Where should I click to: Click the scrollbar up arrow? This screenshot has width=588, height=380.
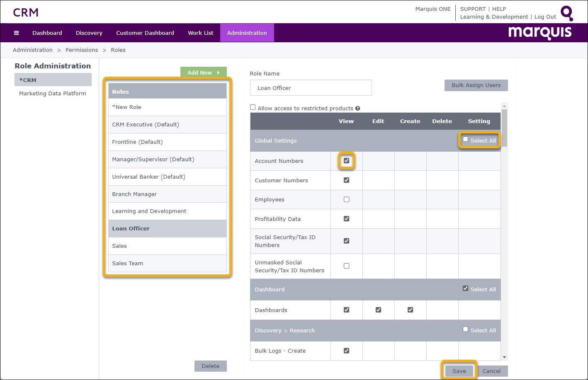pyautogui.click(x=504, y=106)
